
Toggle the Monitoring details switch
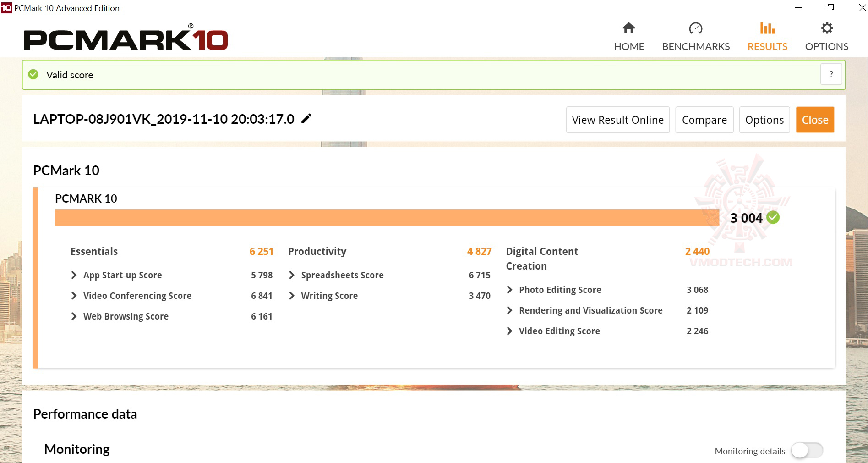(x=807, y=451)
